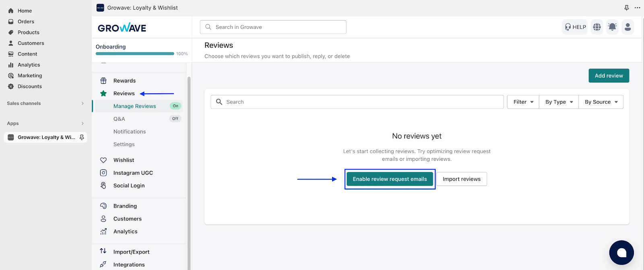
Task: Click the Integrations plug icon
Action: click(x=103, y=264)
